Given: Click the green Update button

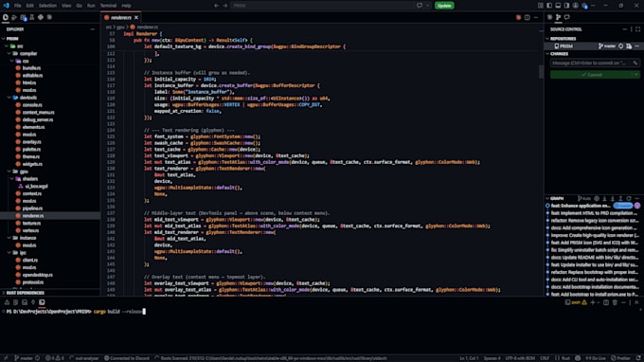Looking at the screenshot, I should click(444, 6).
